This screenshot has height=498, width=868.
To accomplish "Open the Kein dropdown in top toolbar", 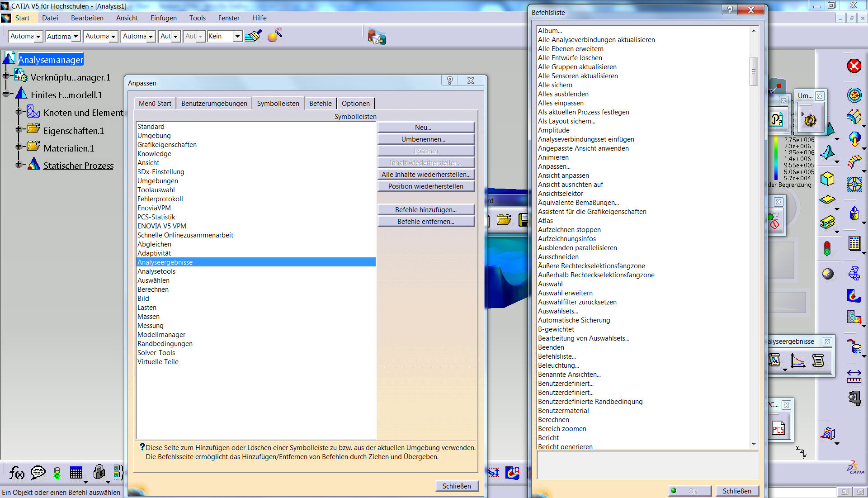I will click(x=237, y=36).
